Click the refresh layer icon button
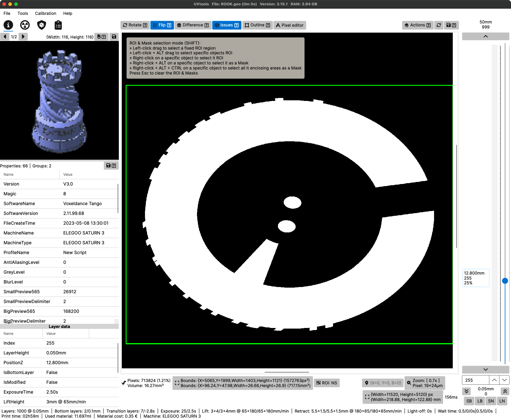This screenshot has width=511, height=420. 439,25
